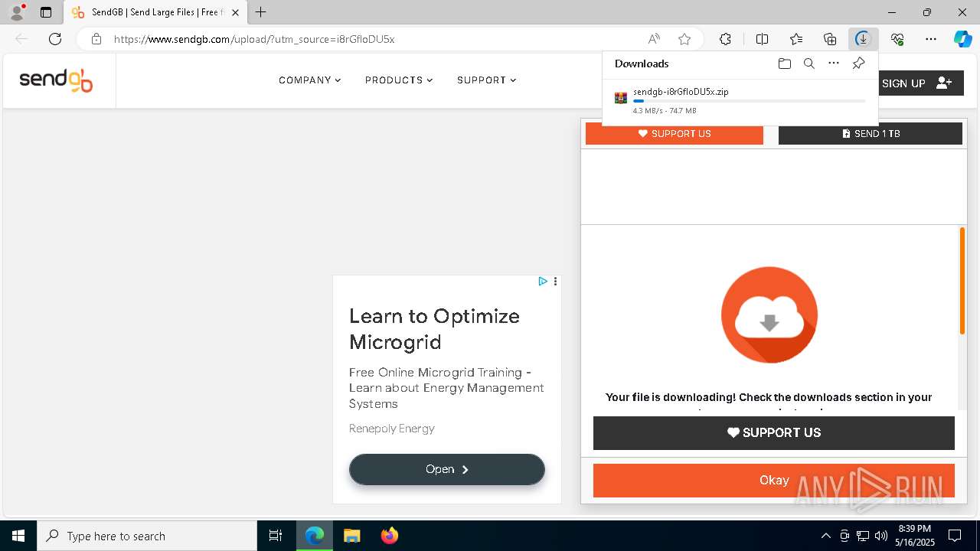Open network status tray icon
The width and height of the screenshot is (980, 551).
(863, 536)
